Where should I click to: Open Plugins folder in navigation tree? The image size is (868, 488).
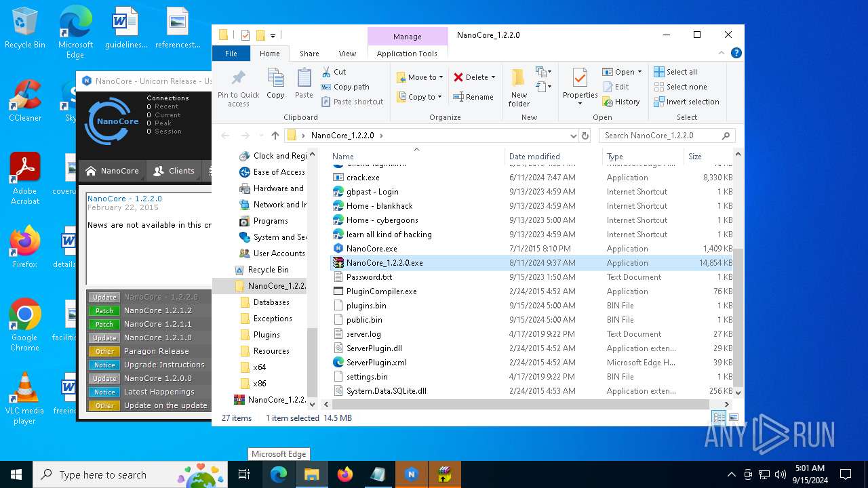267,335
